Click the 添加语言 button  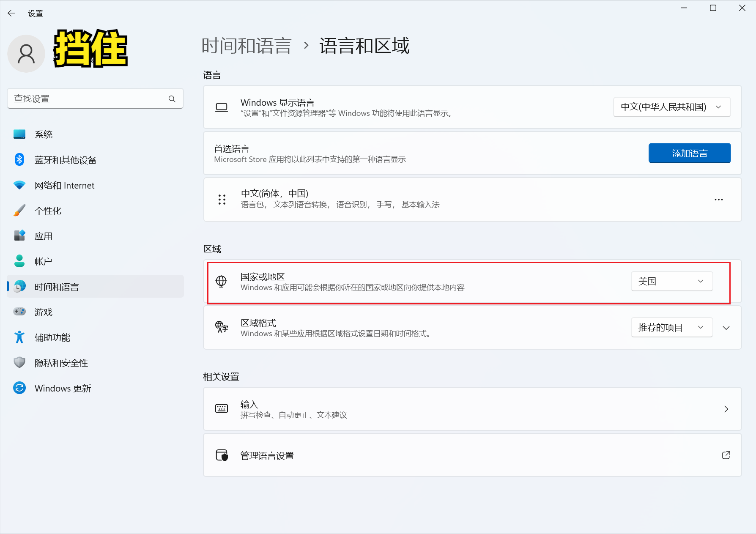tap(689, 153)
